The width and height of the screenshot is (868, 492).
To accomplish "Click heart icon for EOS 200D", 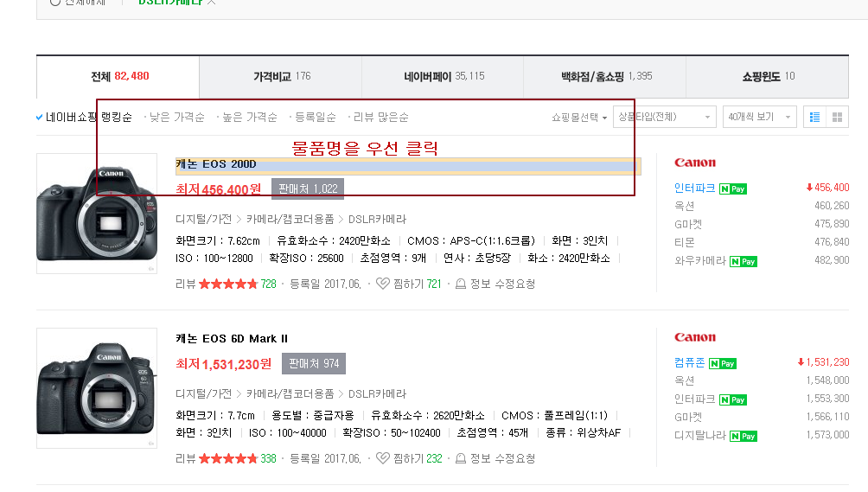I will [382, 284].
